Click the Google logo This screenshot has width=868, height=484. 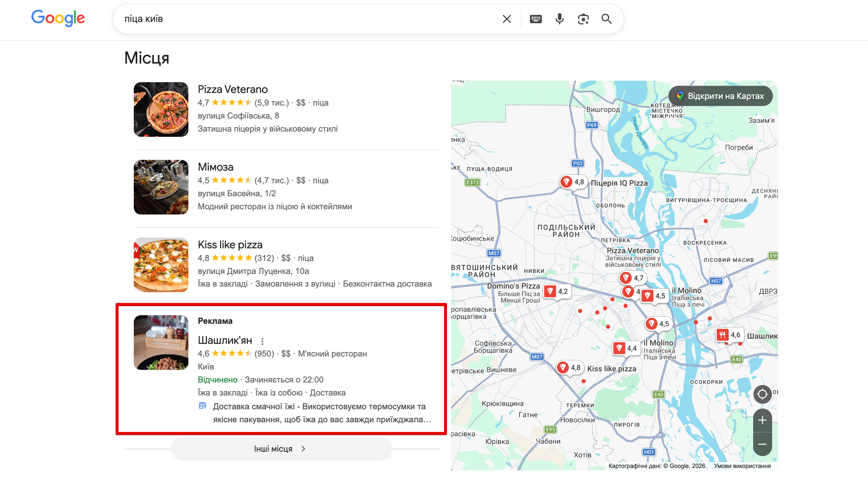(58, 19)
